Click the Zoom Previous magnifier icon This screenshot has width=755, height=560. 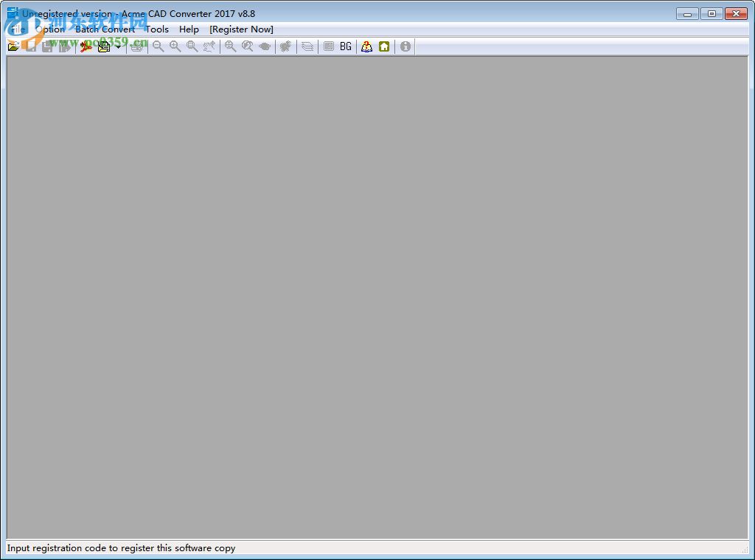click(x=248, y=46)
